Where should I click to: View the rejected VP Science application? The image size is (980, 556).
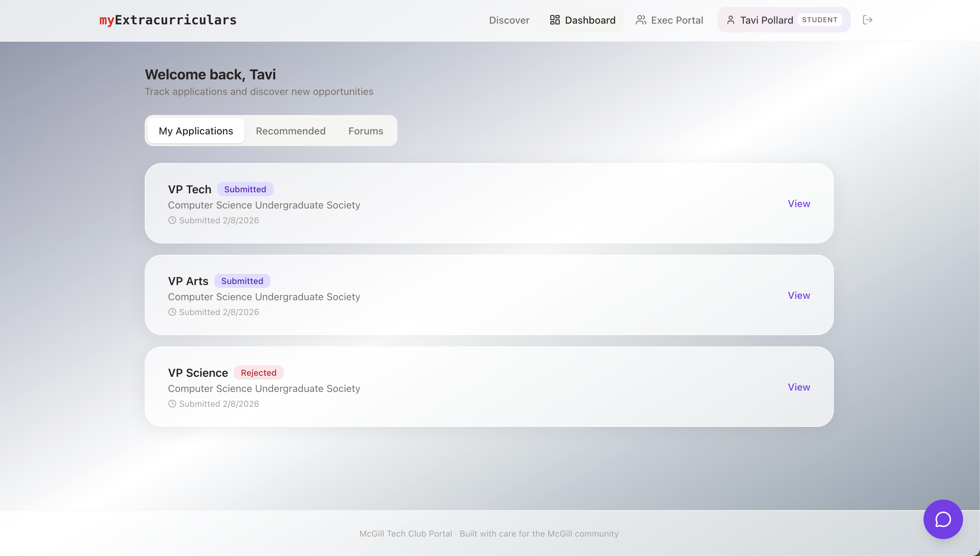point(799,387)
